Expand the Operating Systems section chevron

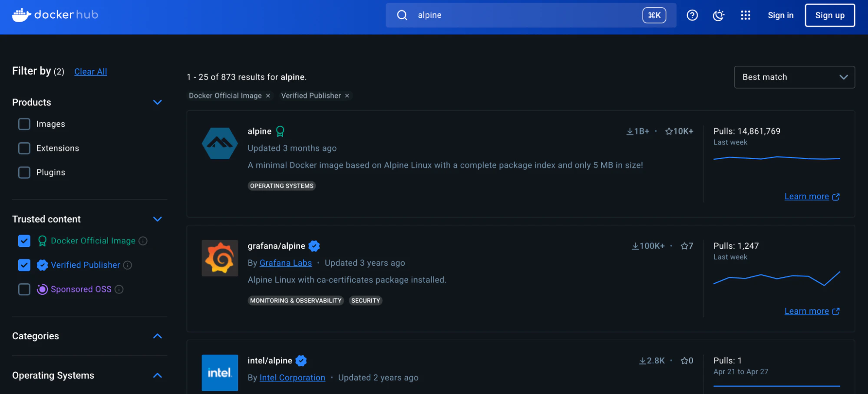(158, 375)
